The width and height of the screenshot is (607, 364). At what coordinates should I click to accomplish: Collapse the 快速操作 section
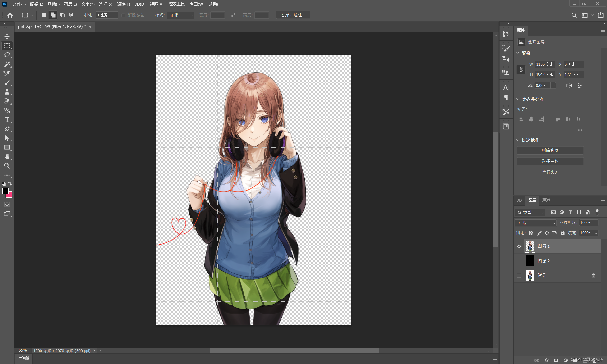(x=518, y=140)
